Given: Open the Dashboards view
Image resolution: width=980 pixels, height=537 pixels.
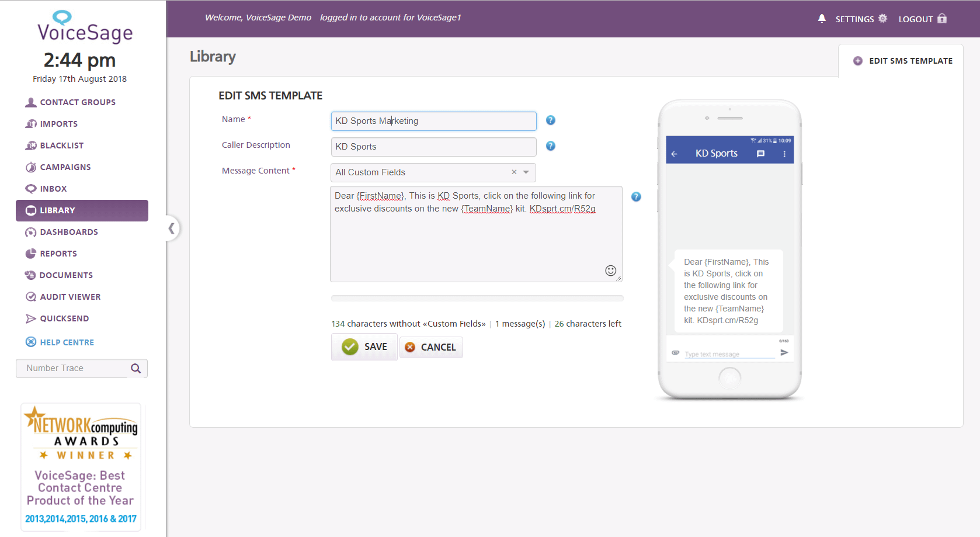Looking at the screenshot, I should [x=69, y=231].
